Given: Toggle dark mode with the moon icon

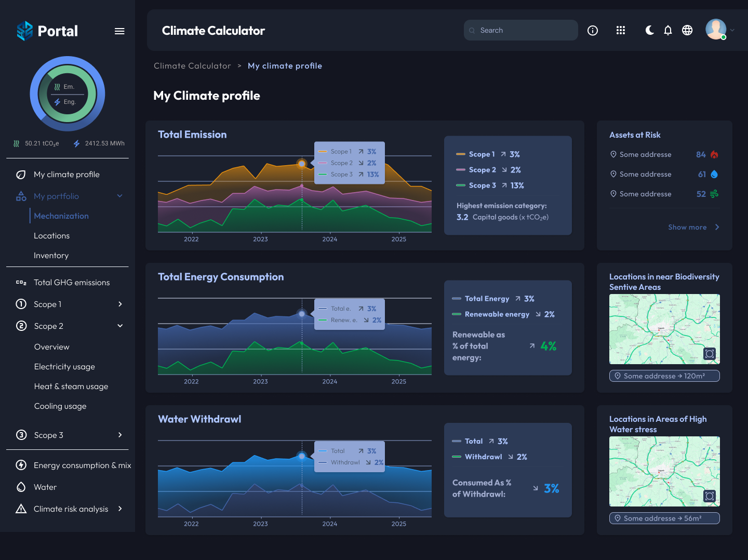Looking at the screenshot, I should (x=649, y=31).
